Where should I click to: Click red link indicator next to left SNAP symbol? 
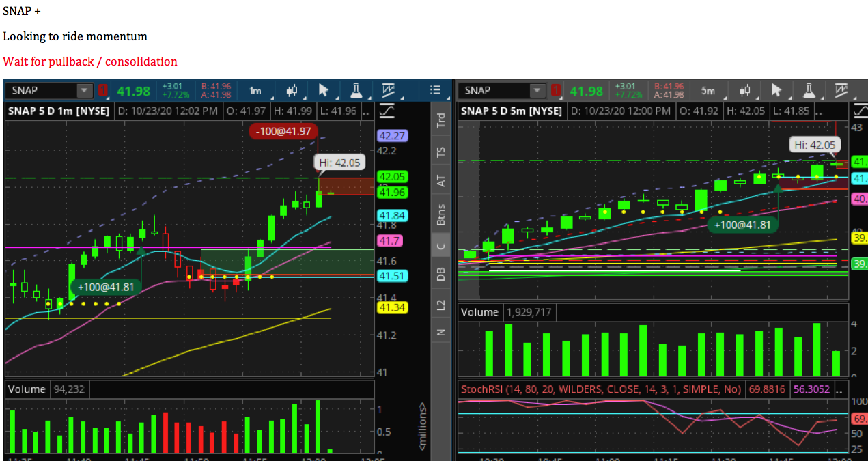(102, 90)
